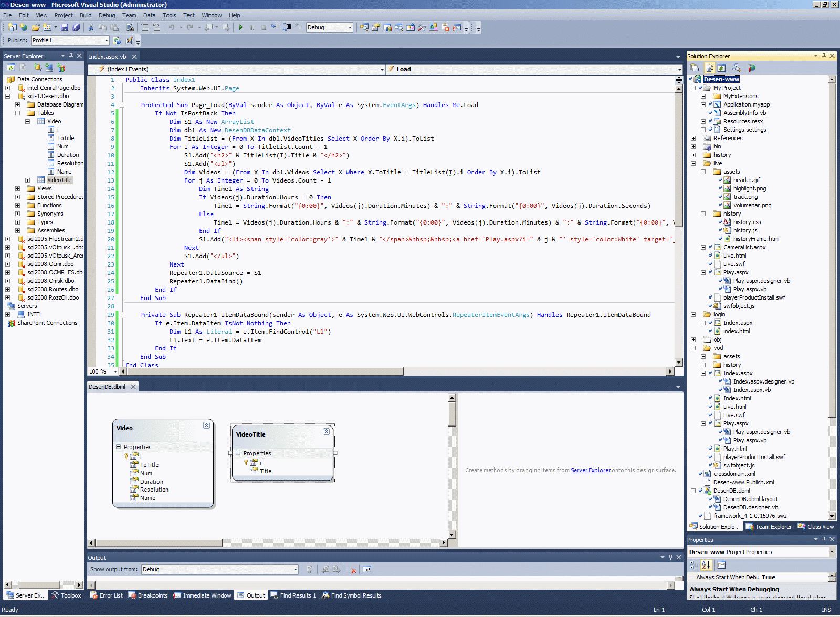Select DesenDB.designer.vb in Solution Explorer
840x617 pixels.
pyautogui.click(x=750, y=507)
